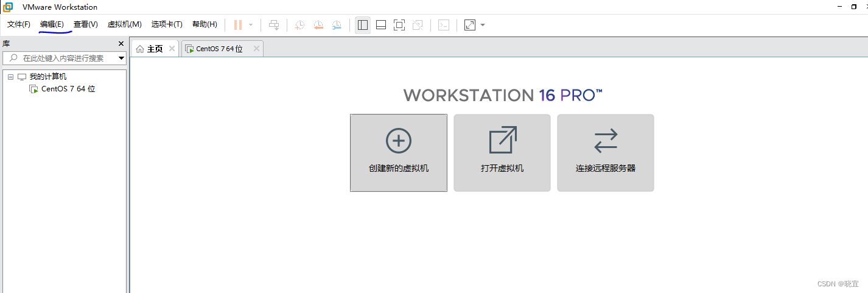Click the library search magnifier icon
Viewport: 868px width, 293px height.
click(x=13, y=58)
